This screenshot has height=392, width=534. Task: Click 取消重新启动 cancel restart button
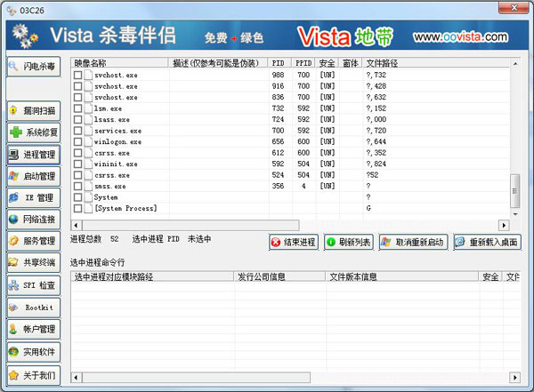[x=413, y=242]
